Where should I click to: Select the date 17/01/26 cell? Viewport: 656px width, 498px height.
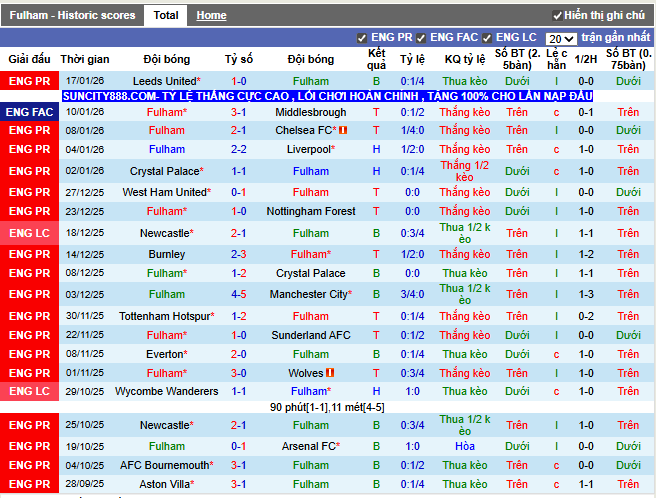tap(85, 81)
